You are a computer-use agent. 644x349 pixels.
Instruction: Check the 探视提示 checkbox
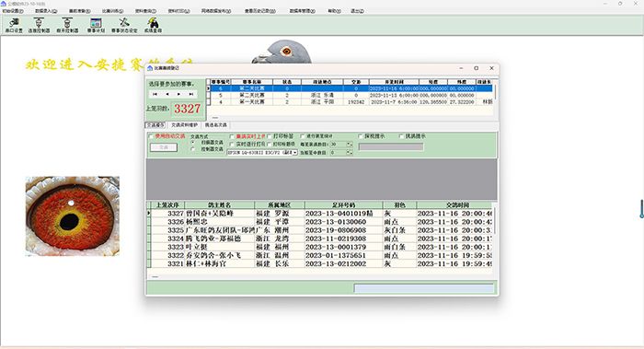[x=361, y=136]
